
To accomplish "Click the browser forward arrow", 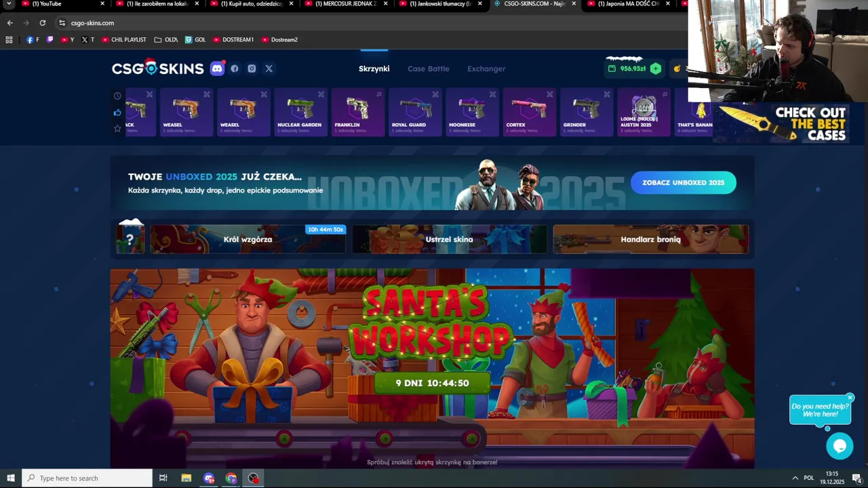I will coord(26,22).
